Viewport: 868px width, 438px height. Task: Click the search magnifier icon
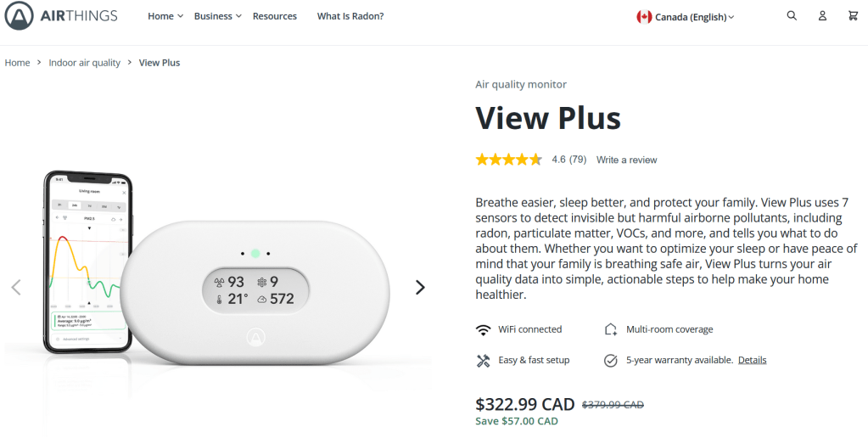[792, 15]
